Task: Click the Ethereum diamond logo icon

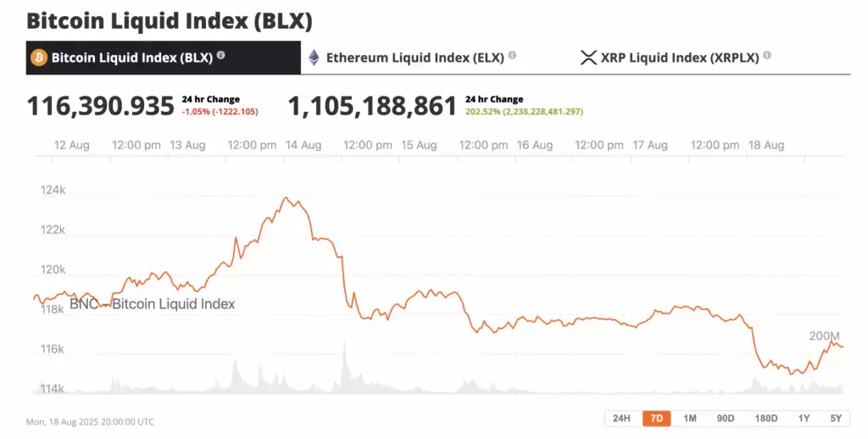Action: tap(314, 58)
